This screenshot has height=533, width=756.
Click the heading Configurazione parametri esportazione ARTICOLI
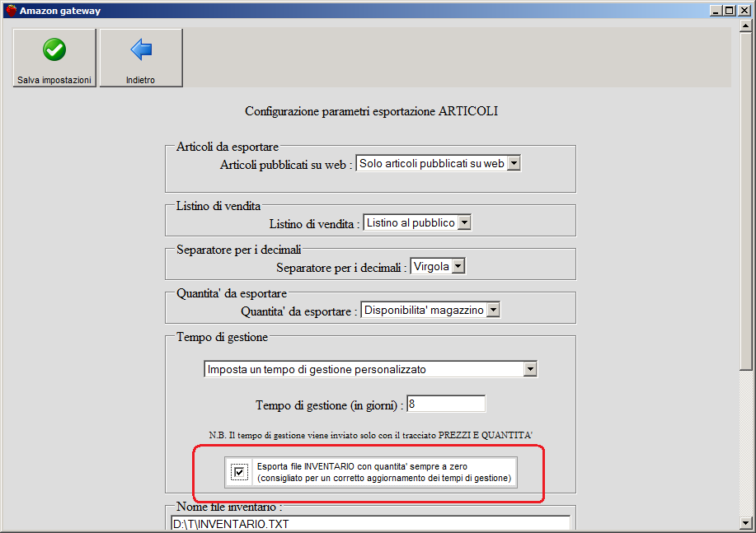click(371, 111)
